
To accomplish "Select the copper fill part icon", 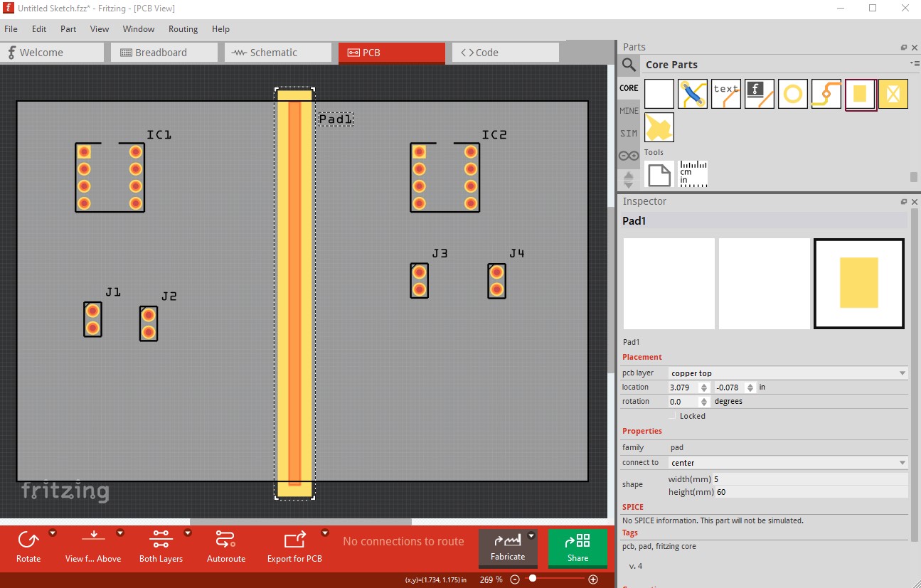I will [659, 127].
